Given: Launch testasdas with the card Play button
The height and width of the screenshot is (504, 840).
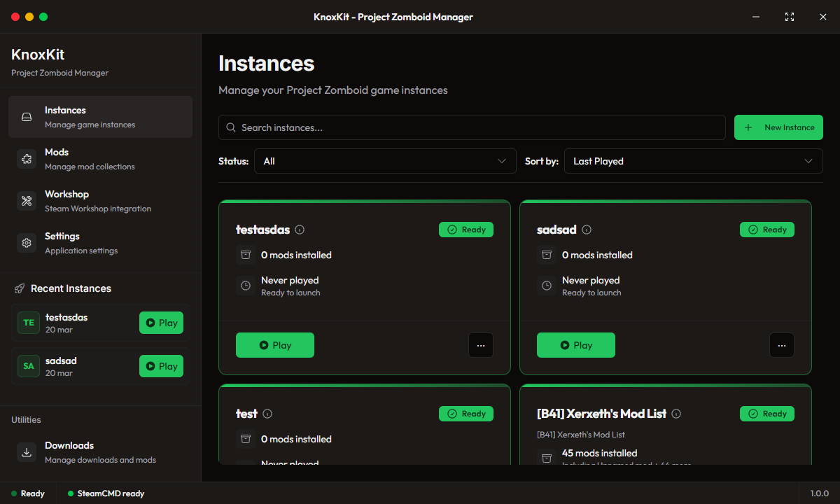Looking at the screenshot, I should (x=275, y=345).
